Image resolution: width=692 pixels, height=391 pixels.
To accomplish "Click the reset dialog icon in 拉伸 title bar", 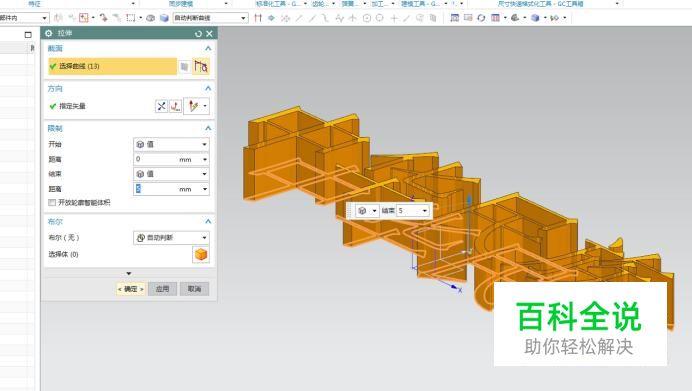I will [x=198, y=34].
